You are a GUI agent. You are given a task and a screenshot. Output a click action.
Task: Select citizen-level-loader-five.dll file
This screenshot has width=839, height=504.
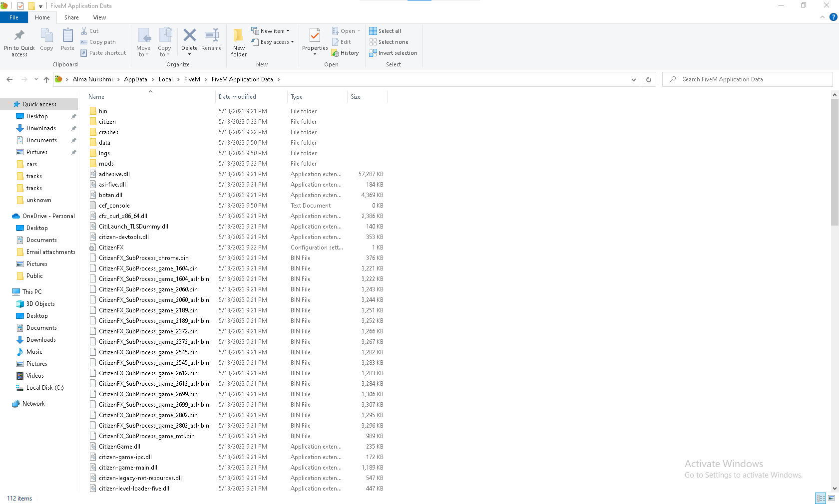pos(134,489)
